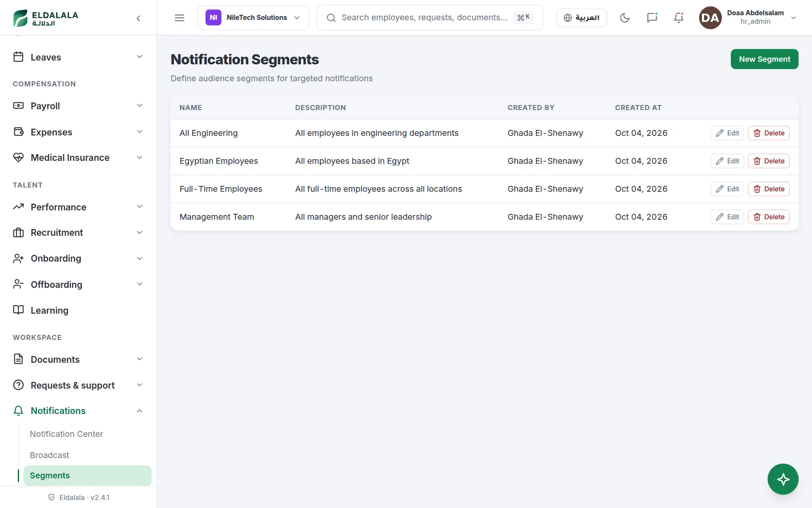Click the DESCRIPTION column header
This screenshot has width=812, height=508.
[320, 108]
